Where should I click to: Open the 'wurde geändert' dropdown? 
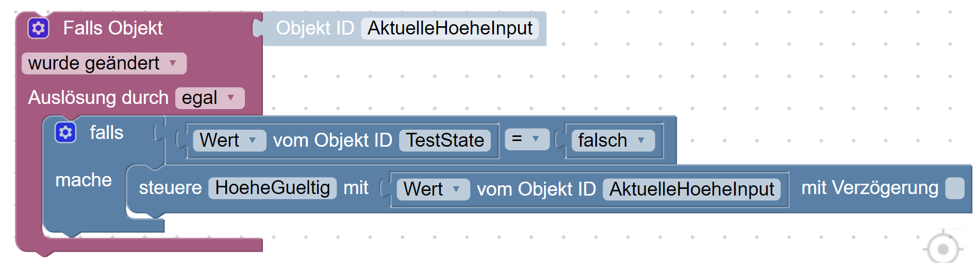pyautogui.click(x=104, y=63)
